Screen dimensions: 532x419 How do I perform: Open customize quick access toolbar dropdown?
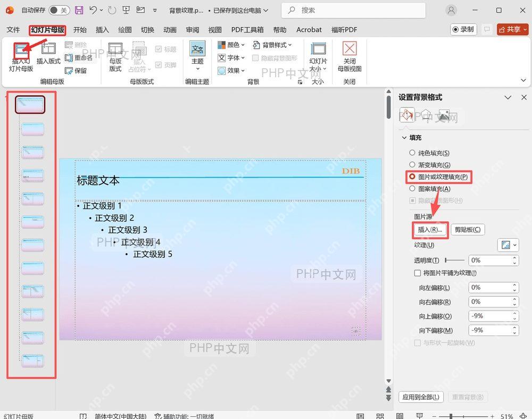(155, 11)
